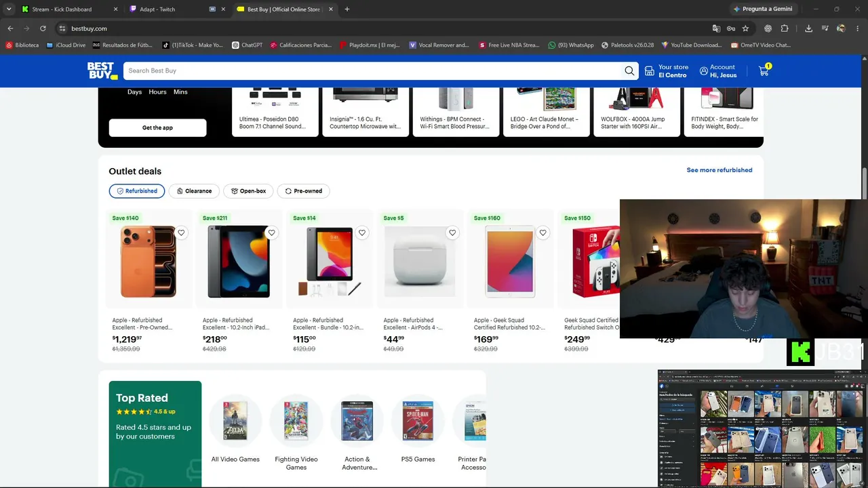
Task: Open the Biblioteca bookmark
Action: pyautogui.click(x=22, y=45)
